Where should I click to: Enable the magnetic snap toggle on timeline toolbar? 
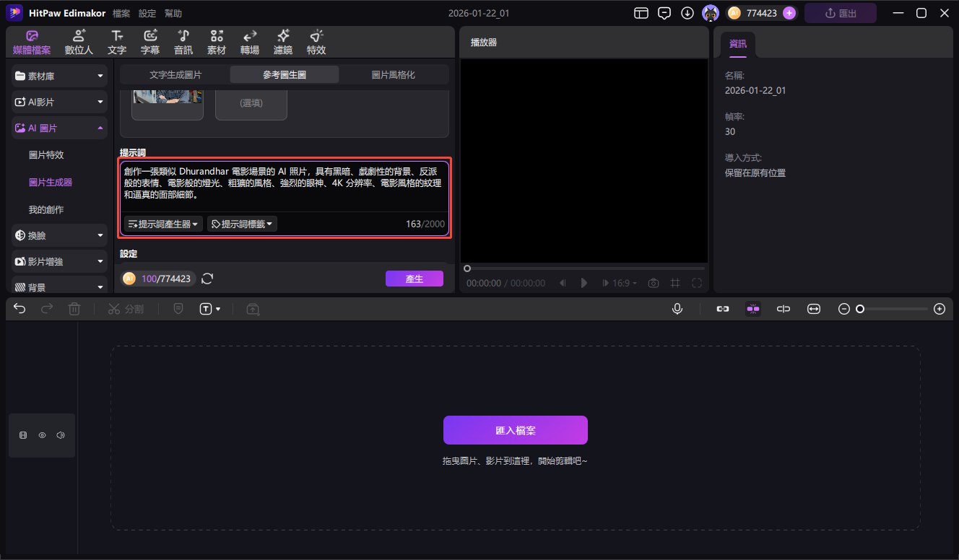(753, 309)
